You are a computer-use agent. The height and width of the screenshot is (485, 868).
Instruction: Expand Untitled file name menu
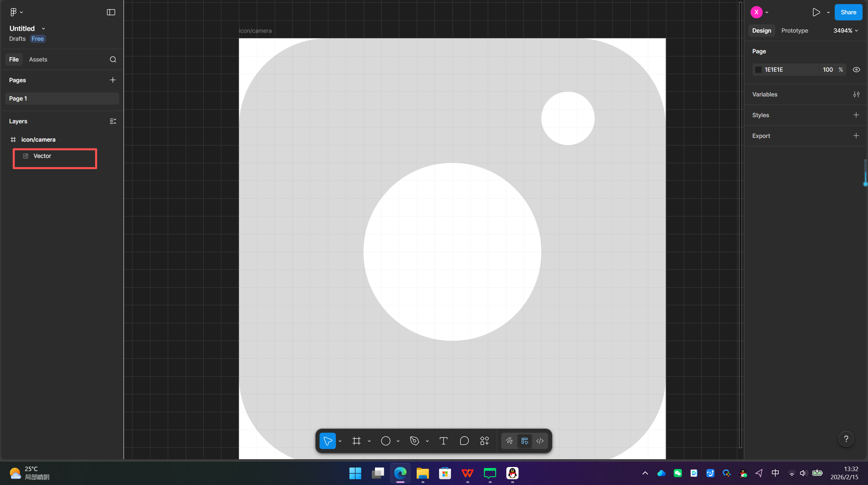43,29
